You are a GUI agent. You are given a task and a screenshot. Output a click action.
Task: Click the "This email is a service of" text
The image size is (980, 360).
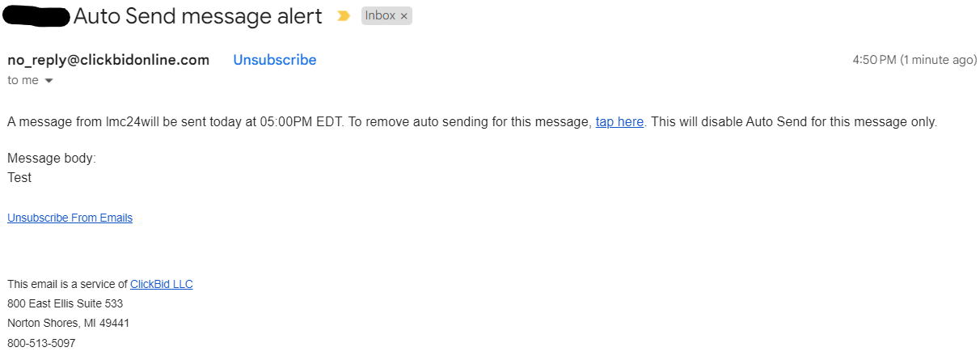pyautogui.click(x=67, y=284)
